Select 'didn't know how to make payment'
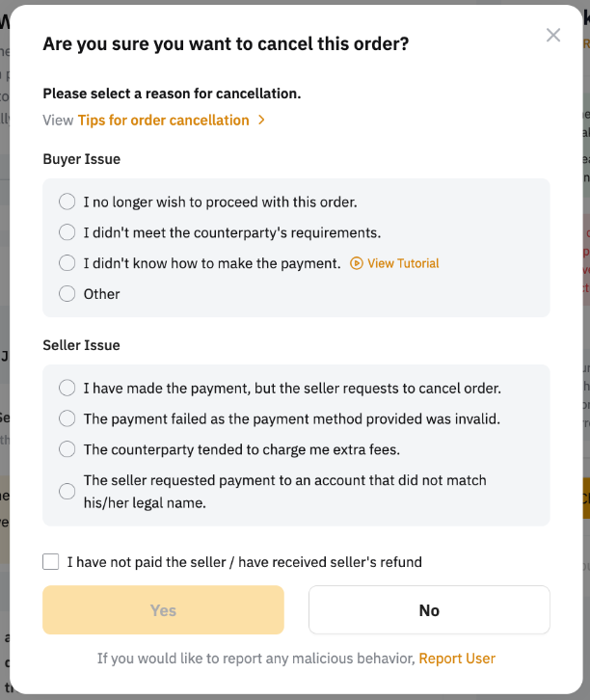Viewport: 590px width, 700px height. point(67,263)
